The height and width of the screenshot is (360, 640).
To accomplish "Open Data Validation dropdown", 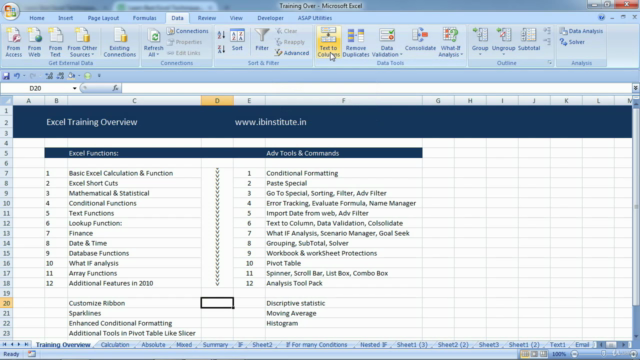I will click(x=387, y=42).
